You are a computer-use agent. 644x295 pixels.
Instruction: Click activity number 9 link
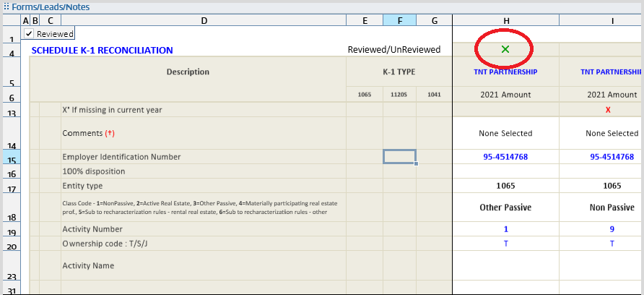[x=612, y=229]
